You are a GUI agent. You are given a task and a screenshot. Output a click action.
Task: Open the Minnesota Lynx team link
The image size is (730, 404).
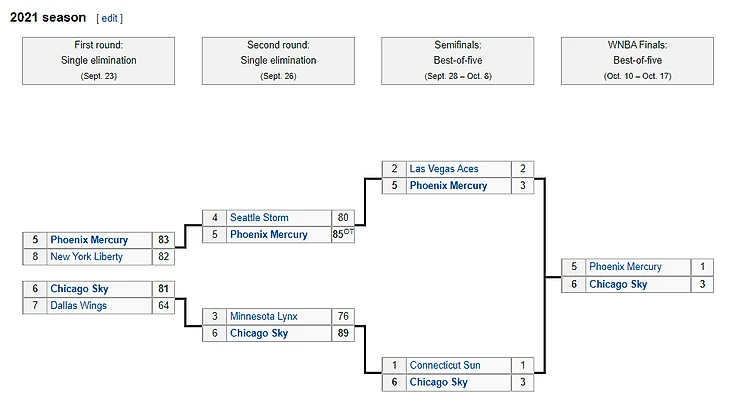(x=264, y=316)
